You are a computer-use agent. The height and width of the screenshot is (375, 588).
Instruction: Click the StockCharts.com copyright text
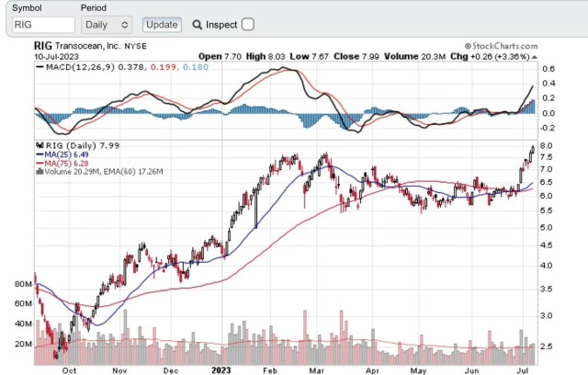point(501,46)
